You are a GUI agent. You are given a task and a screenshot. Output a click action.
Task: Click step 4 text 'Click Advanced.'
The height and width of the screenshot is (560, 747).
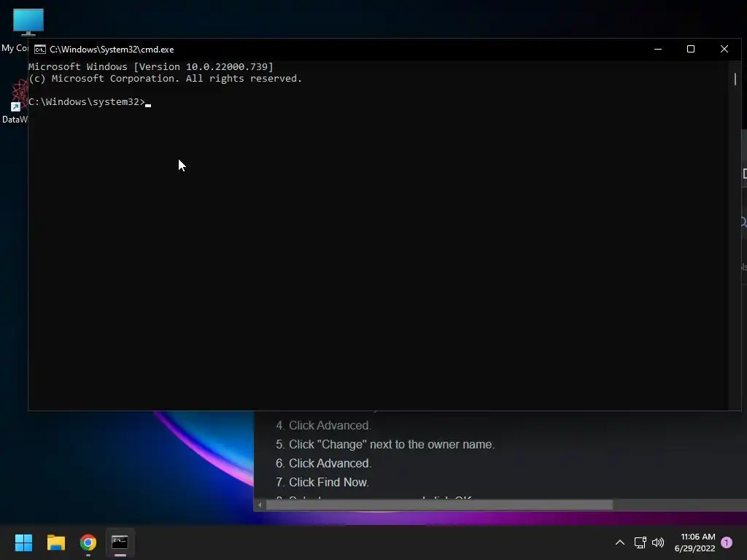point(330,425)
